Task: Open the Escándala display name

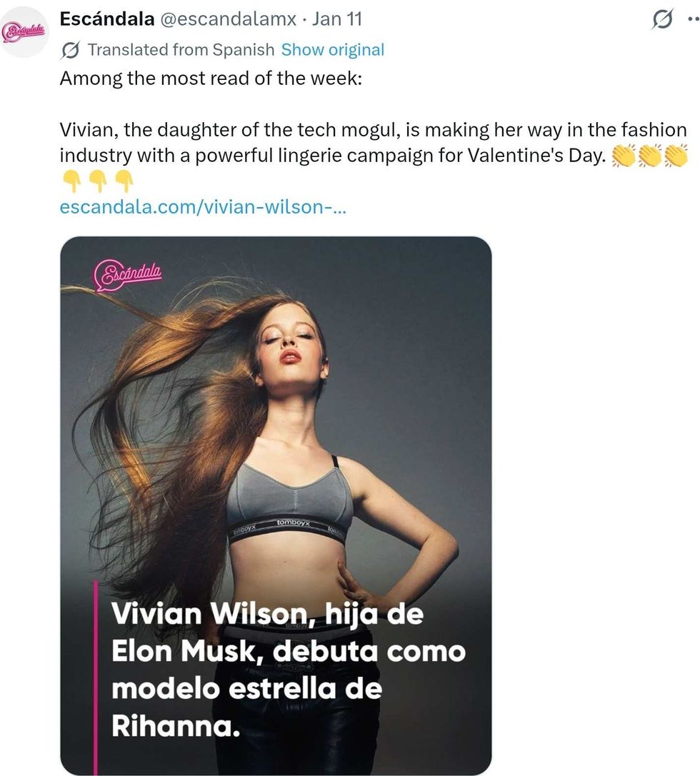Action: (107, 19)
